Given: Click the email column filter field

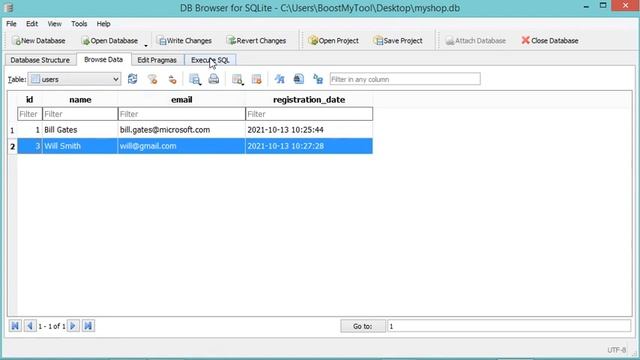Looking at the screenshot, I should tap(182, 114).
